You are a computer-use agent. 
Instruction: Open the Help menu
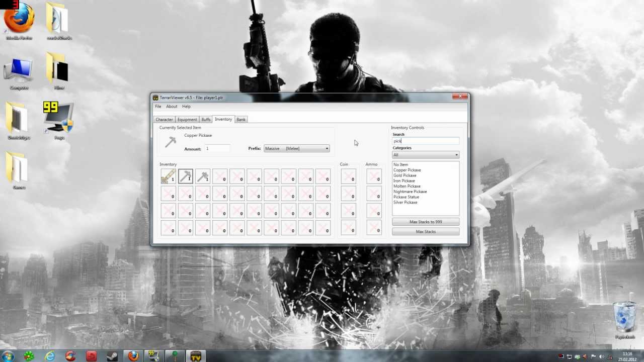click(x=186, y=107)
